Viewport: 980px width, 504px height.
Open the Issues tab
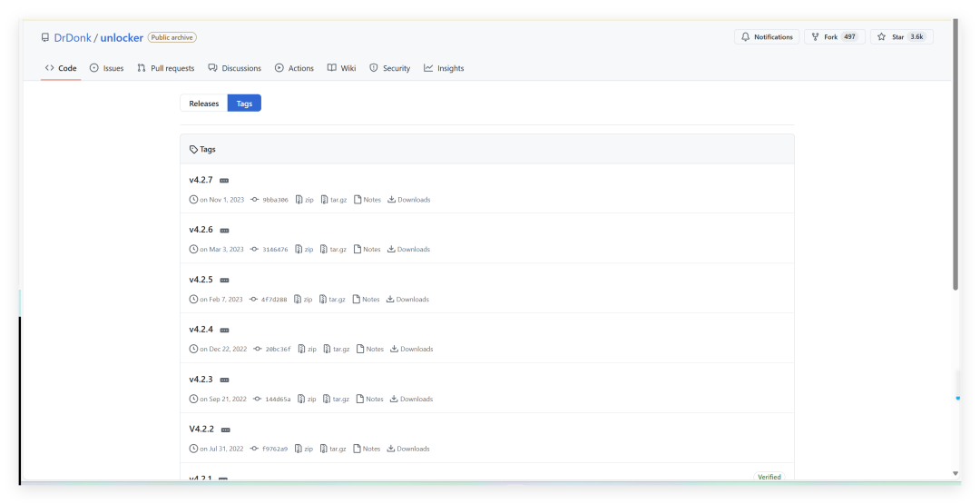point(107,68)
